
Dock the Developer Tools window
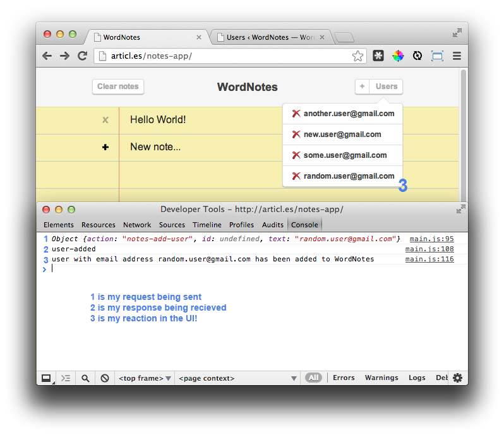click(47, 378)
